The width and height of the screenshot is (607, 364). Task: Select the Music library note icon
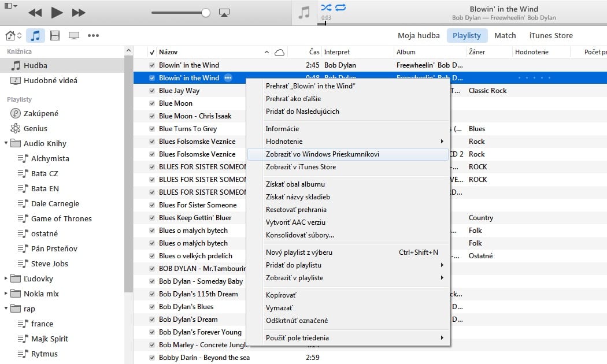(35, 36)
